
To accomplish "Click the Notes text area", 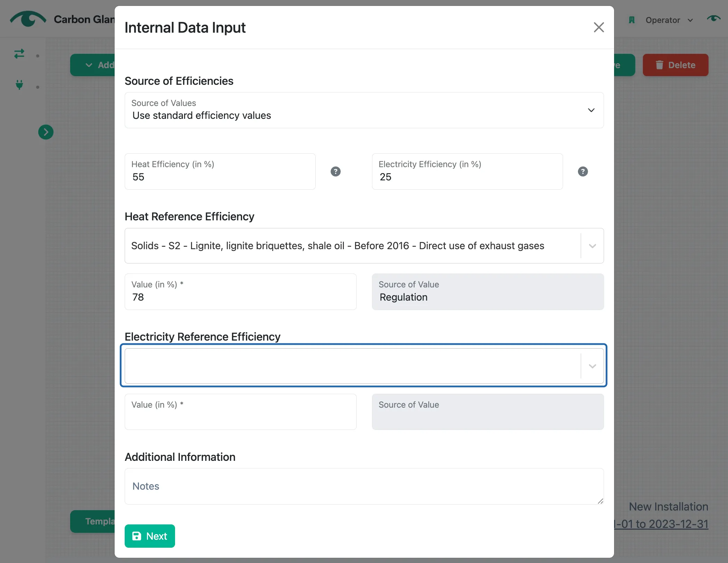I will pyautogui.click(x=364, y=486).
